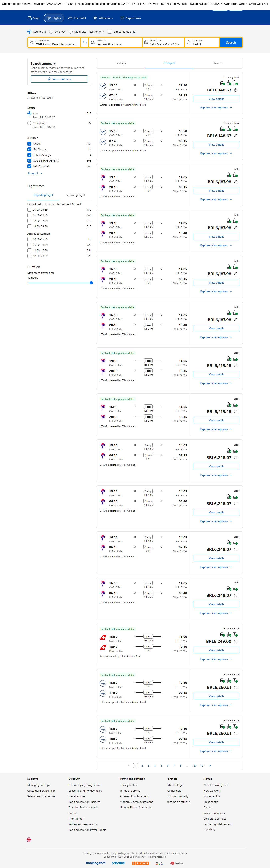Click the info icon beside the Best tab
Image resolution: width=270 pixels, height=868 pixels.
[124, 63]
